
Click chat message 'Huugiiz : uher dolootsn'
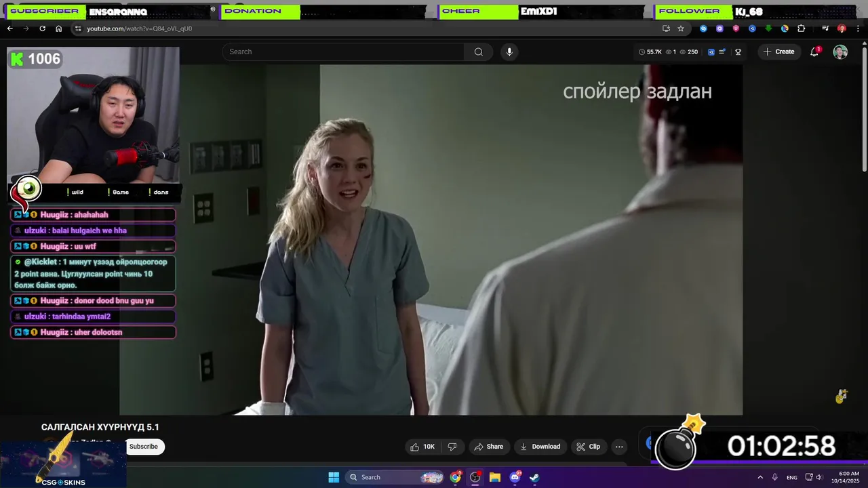click(x=93, y=332)
